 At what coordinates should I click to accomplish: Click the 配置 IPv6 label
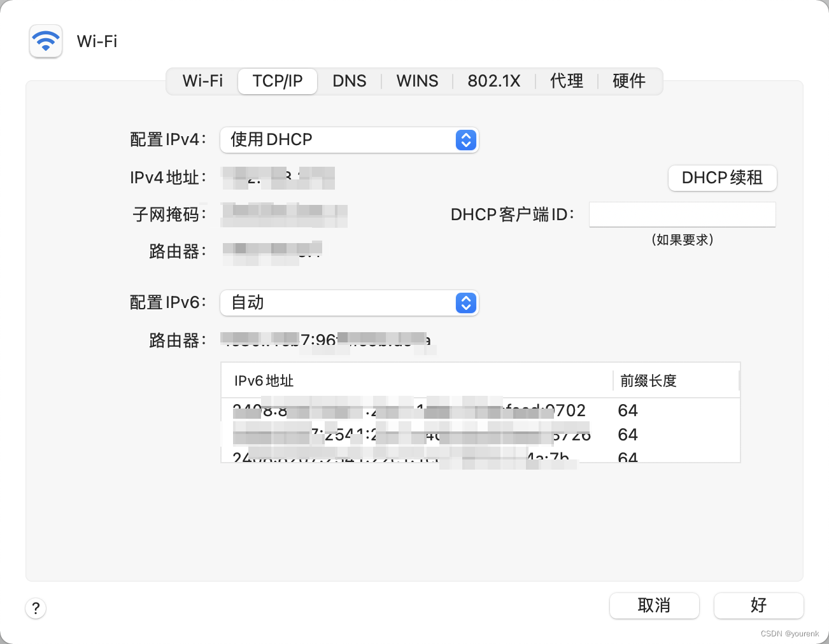pos(168,302)
